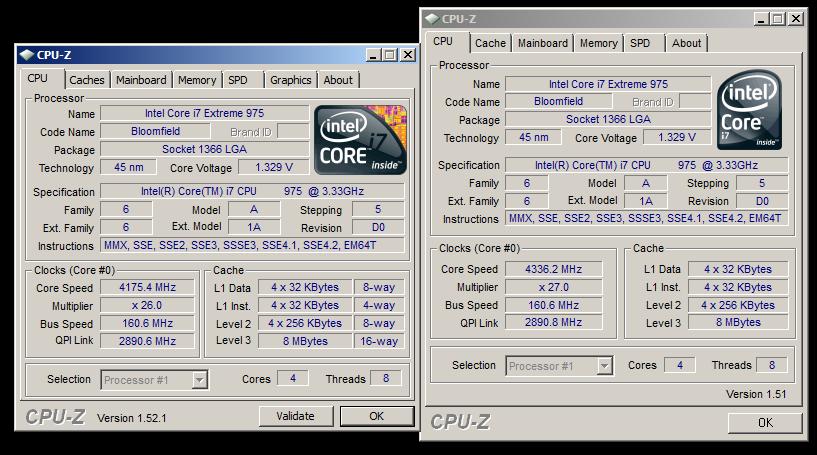This screenshot has height=455, width=817.
Task: Click OK in the right CPU-Z window
Action: coord(765,423)
